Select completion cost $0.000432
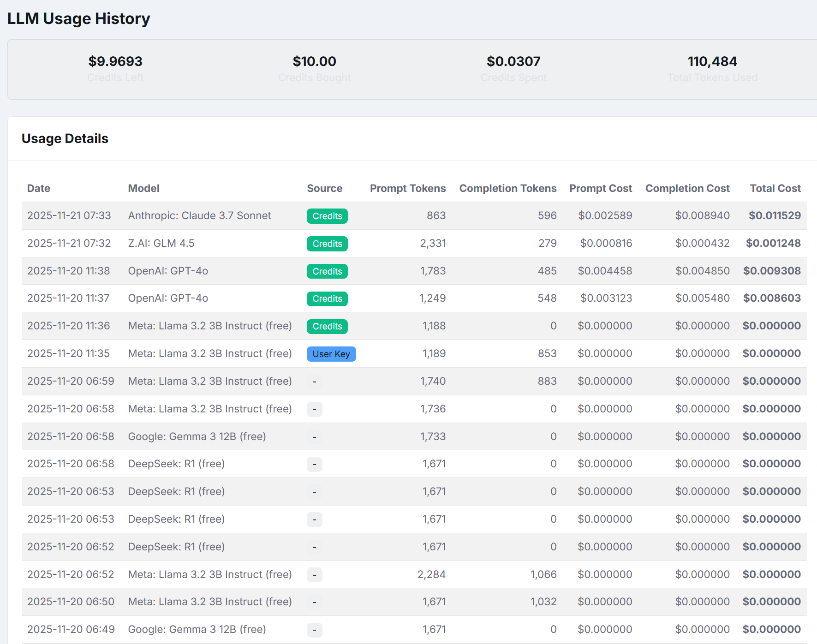 (703, 243)
